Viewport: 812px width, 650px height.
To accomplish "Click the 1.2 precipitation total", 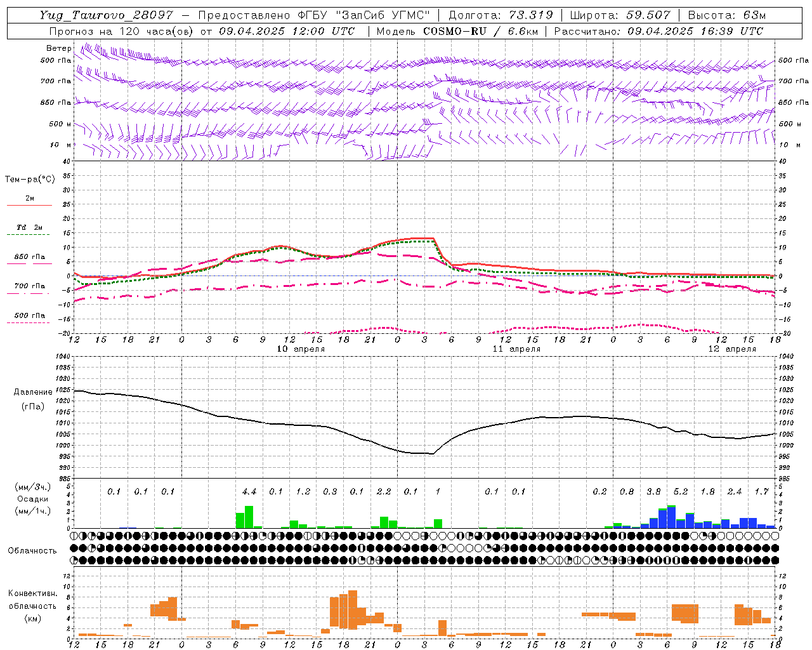I will (303, 492).
